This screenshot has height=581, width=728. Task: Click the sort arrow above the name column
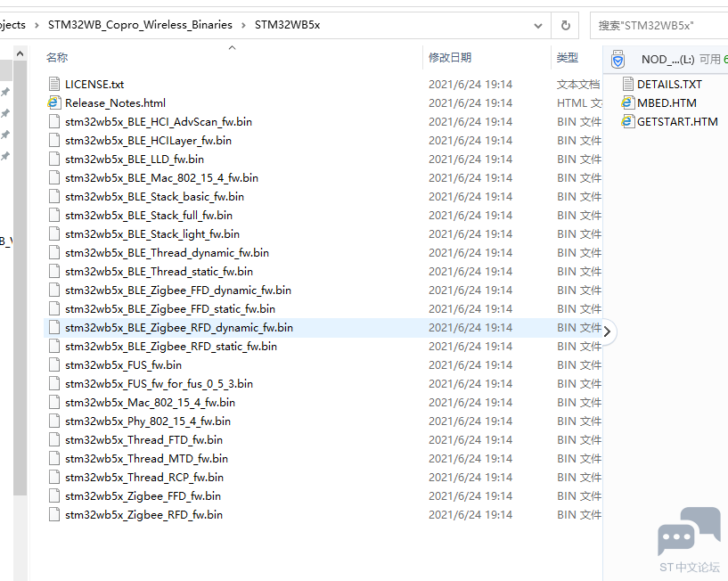(x=233, y=47)
